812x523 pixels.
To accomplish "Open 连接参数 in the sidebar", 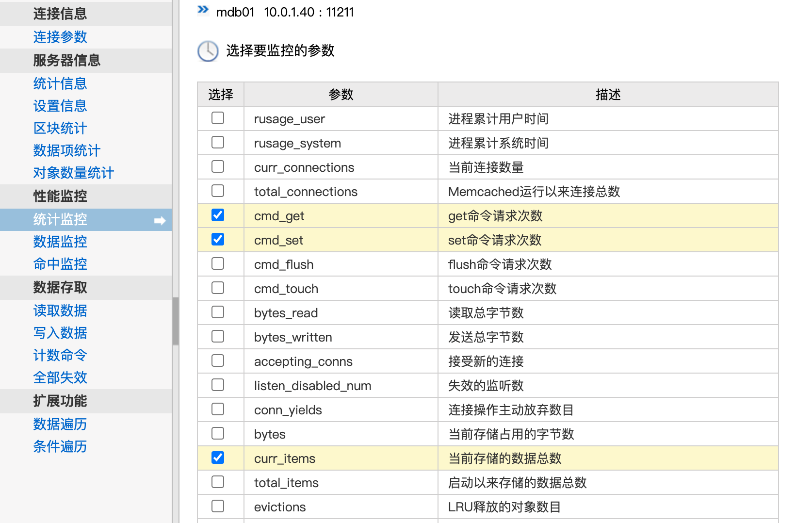I will (x=60, y=37).
